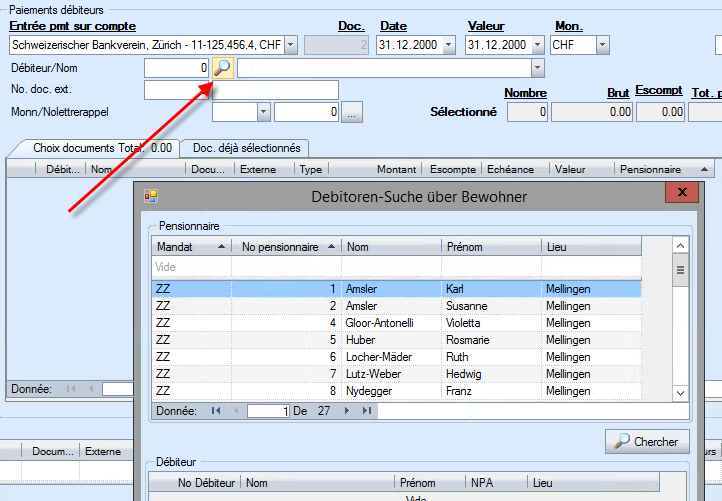This screenshot has height=501, width=722.
Task: Click the ellipsis button next to Monn/Nolettrerappel
Action: [351, 113]
